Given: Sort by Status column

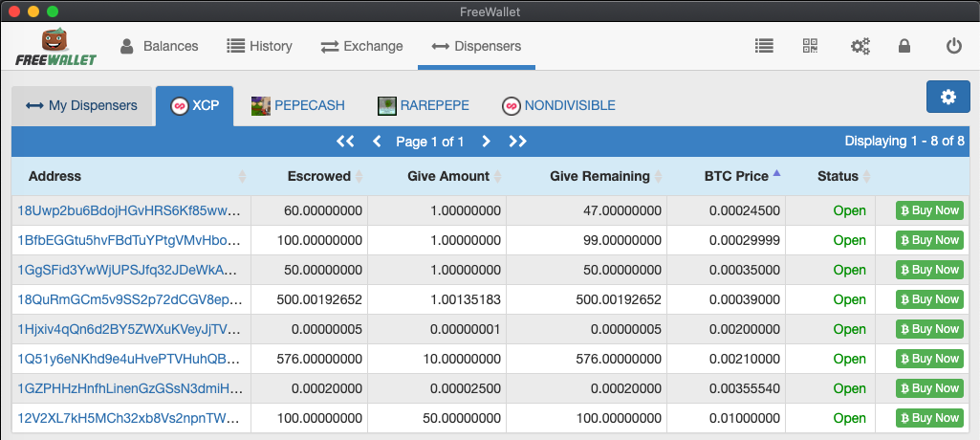Looking at the screenshot, I should [x=831, y=176].
